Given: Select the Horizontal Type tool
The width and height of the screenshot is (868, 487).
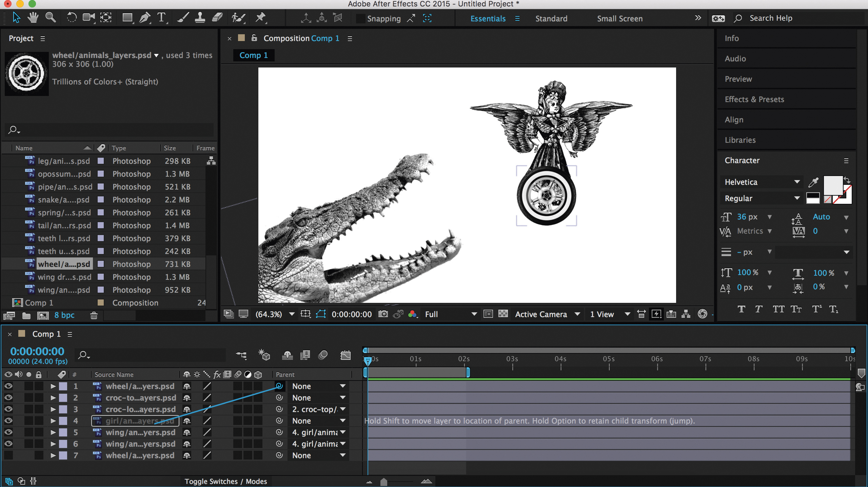Looking at the screenshot, I should pos(162,18).
